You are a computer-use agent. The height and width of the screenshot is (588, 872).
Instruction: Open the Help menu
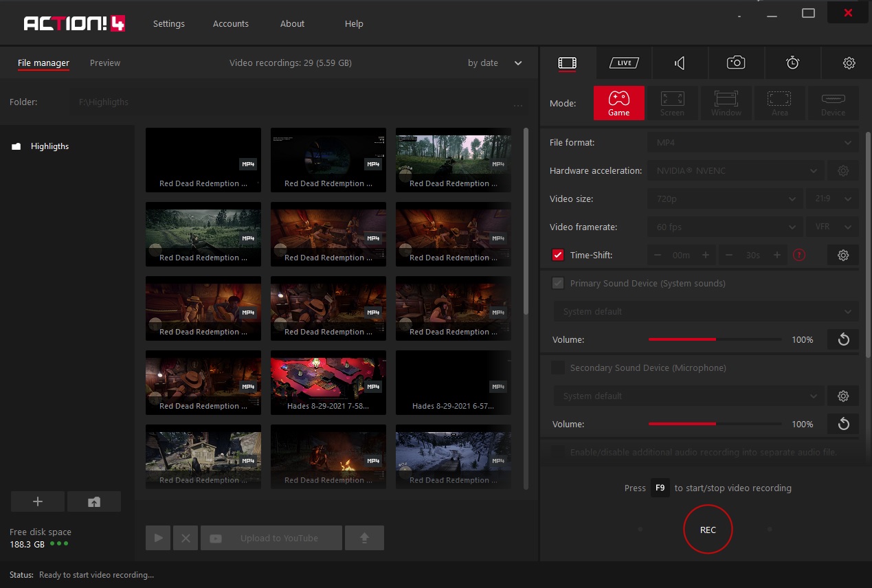[x=354, y=23]
